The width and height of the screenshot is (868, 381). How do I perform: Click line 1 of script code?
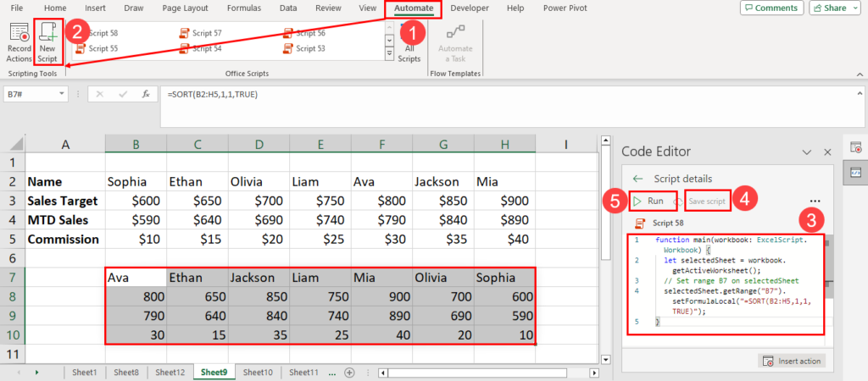(730, 245)
